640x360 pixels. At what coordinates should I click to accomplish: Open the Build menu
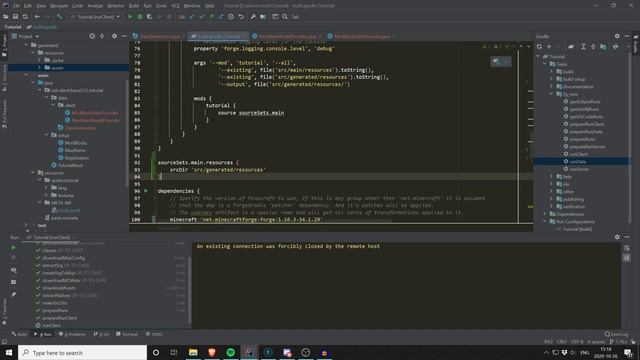133,6
